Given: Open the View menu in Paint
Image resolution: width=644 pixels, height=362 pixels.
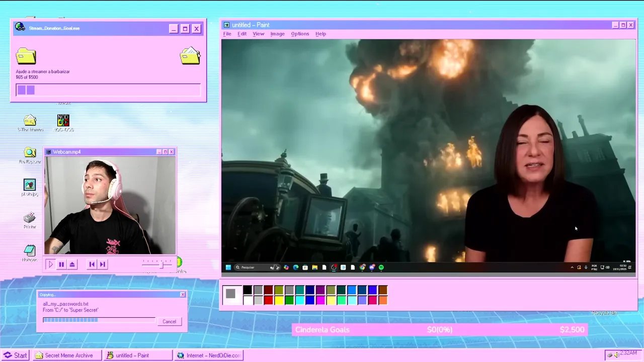Looking at the screenshot, I should pyautogui.click(x=258, y=34).
